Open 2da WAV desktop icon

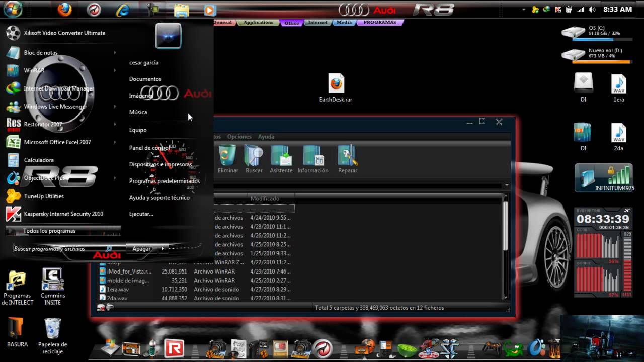(618, 137)
